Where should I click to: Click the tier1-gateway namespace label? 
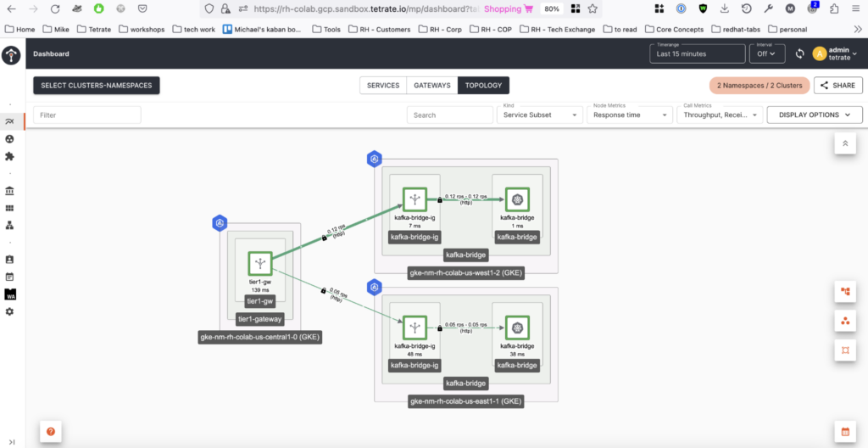(x=260, y=319)
